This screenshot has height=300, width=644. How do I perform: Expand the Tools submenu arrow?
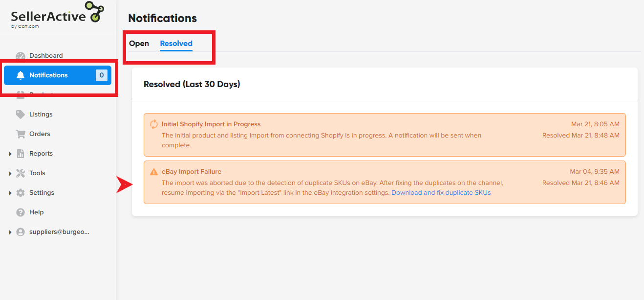coord(10,174)
